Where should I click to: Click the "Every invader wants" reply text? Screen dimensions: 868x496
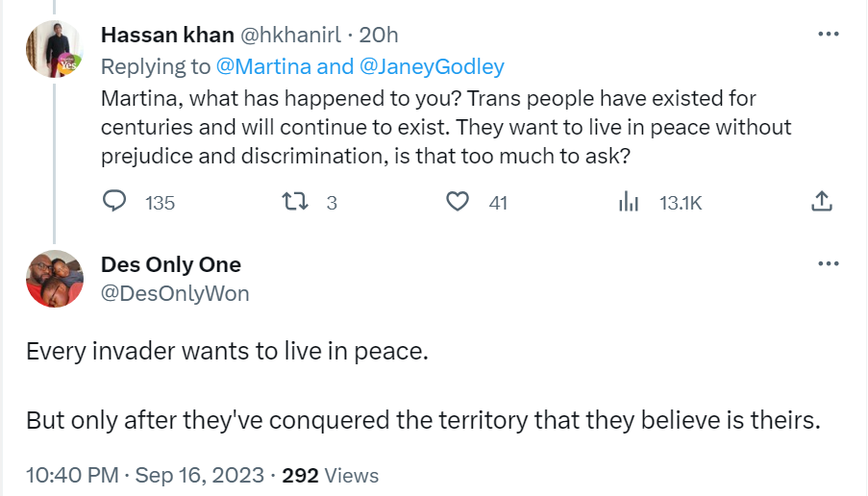click(x=227, y=351)
